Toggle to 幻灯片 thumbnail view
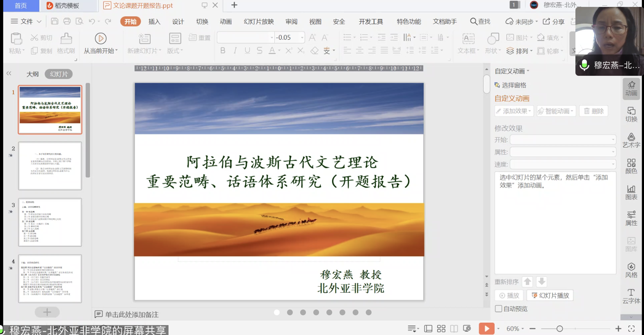Screen dimensions: 644x335 [x=59, y=74]
